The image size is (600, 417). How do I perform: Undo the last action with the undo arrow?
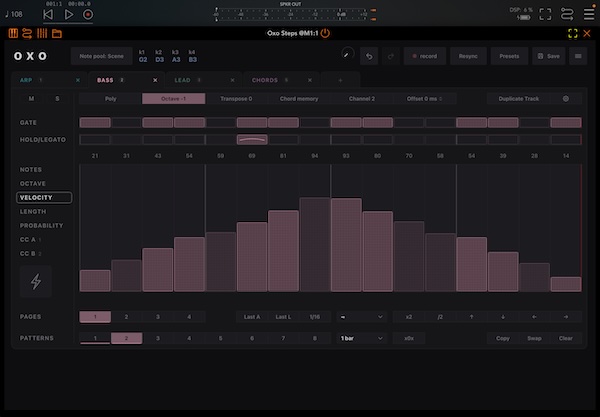(x=369, y=56)
